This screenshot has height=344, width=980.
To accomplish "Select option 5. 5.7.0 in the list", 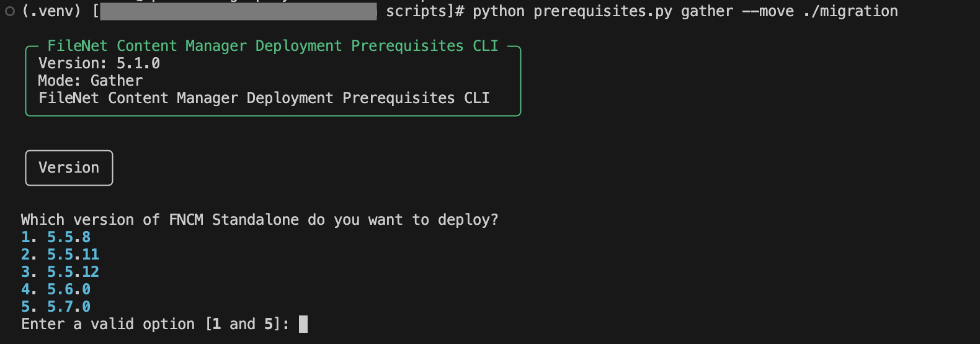I will click(56, 307).
